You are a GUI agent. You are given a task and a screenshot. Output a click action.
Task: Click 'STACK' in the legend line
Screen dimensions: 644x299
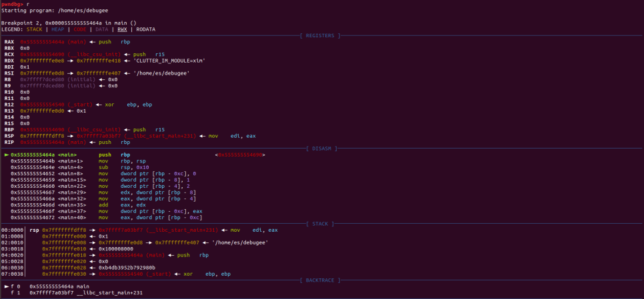[35, 29]
